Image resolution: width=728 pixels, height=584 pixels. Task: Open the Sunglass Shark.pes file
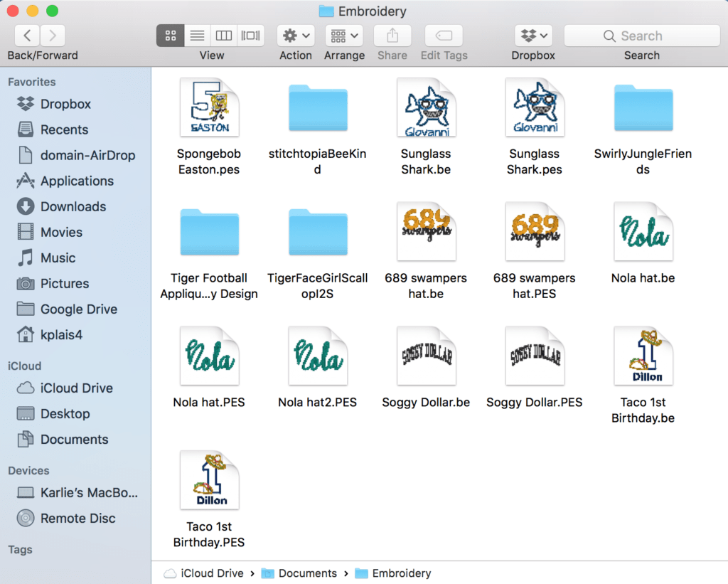[535, 107]
